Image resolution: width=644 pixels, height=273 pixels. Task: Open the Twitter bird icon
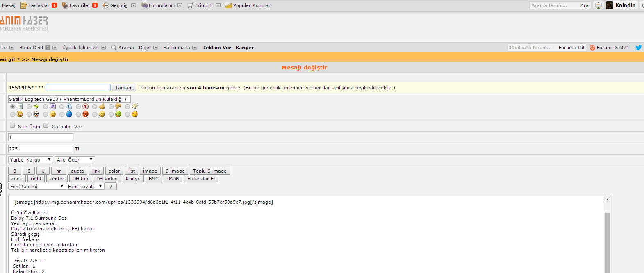coord(638,48)
